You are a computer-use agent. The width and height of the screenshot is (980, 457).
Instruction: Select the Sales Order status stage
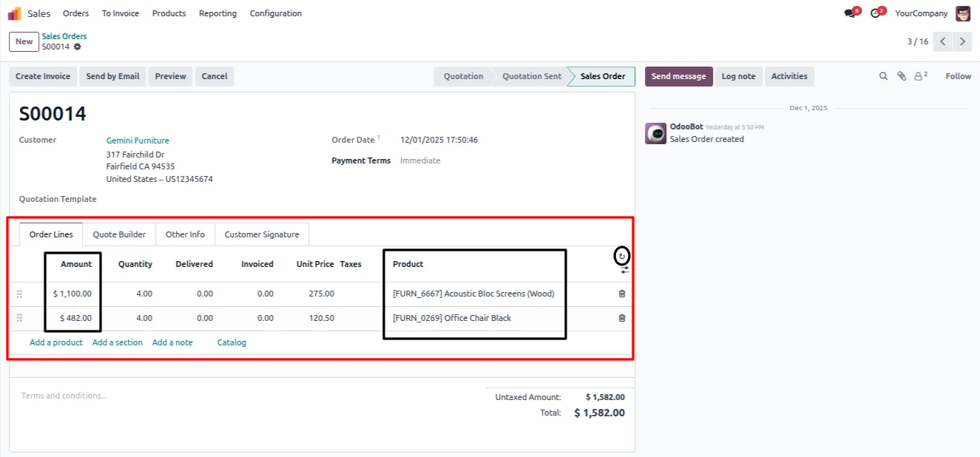(603, 76)
